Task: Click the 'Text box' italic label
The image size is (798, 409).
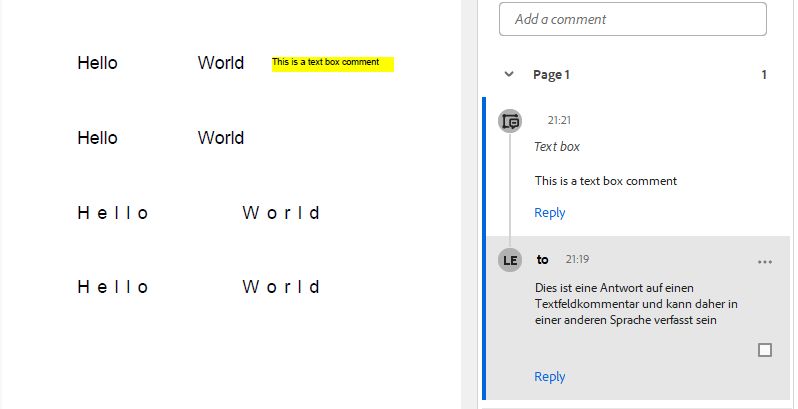Action: (x=557, y=147)
